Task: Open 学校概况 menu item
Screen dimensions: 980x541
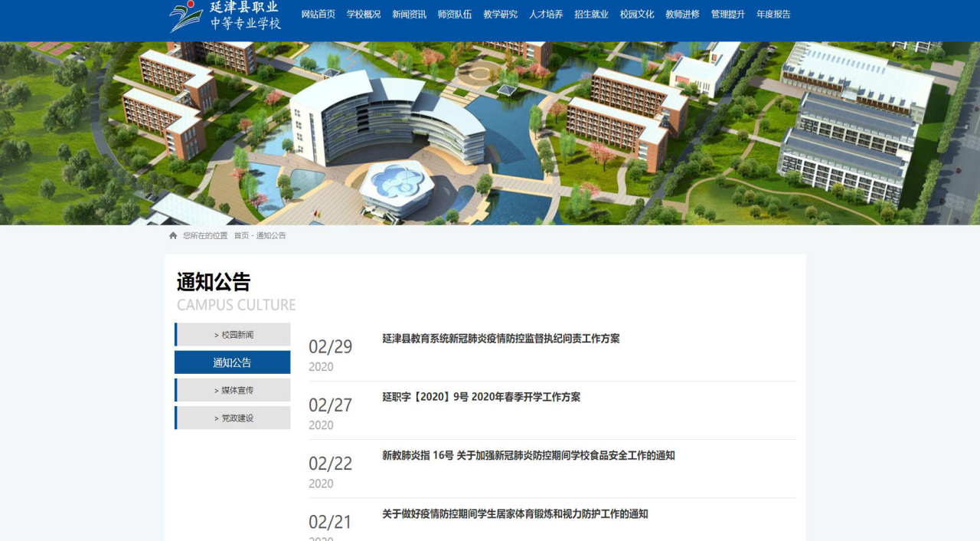Action: tap(364, 15)
